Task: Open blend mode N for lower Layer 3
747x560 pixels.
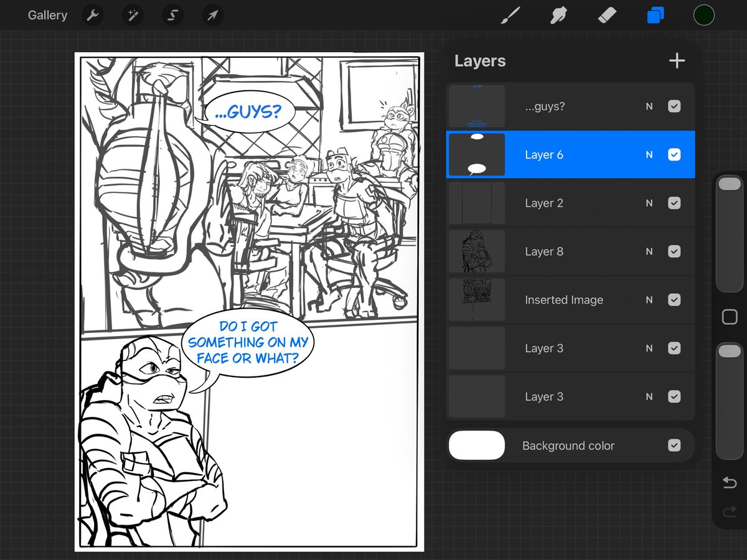Action: coord(649,396)
